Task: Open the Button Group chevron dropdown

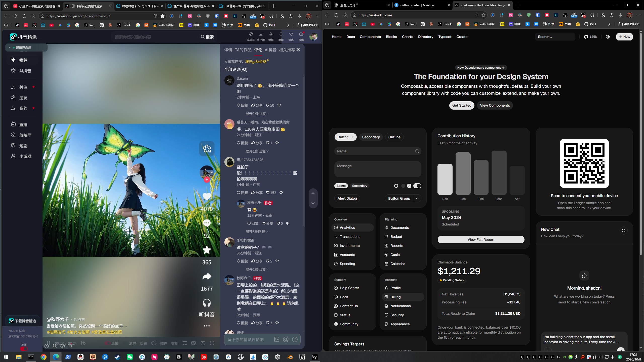Action: [x=417, y=198]
